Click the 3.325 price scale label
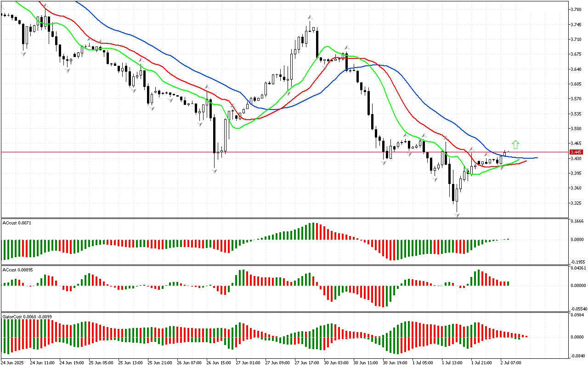588x368 pixels. tap(576, 203)
